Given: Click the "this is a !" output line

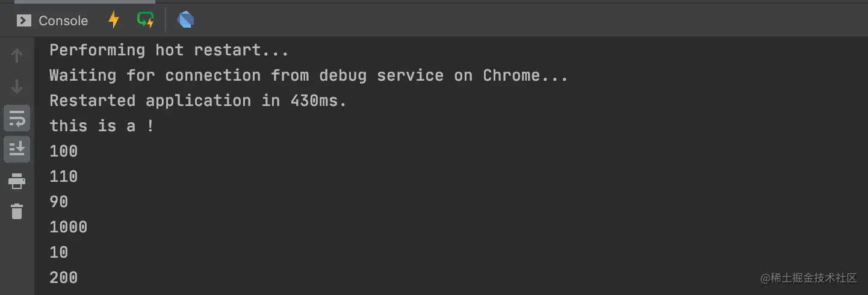Looking at the screenshot, I should (x=102, y=126).
